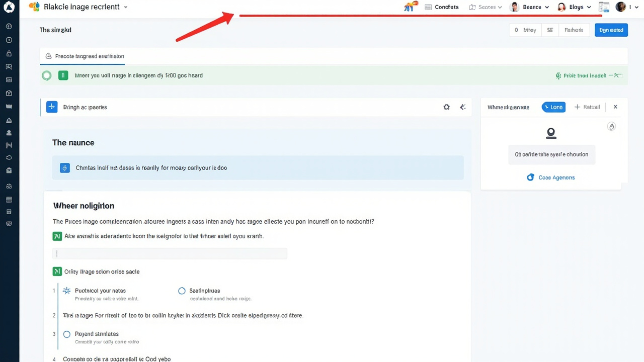This screenshot has width=644, height=362.
Task: Click the plus Ratrual button
Action: pos(587,107)
